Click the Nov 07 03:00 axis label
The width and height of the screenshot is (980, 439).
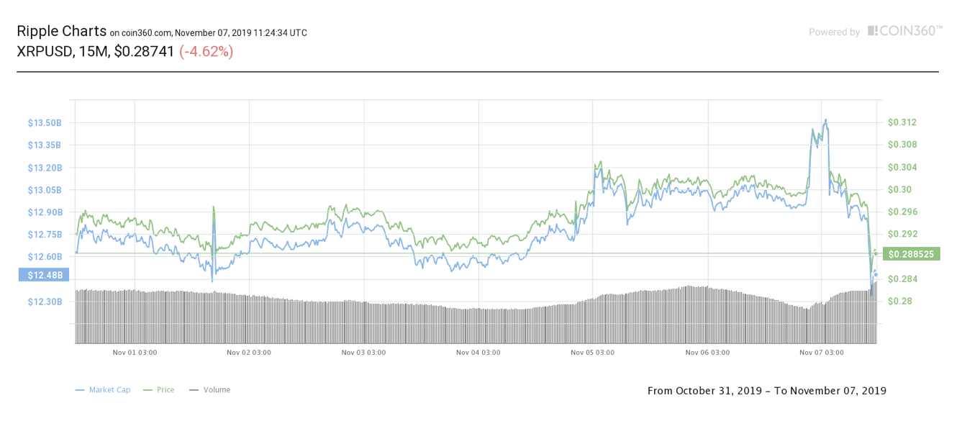(822, 353)
